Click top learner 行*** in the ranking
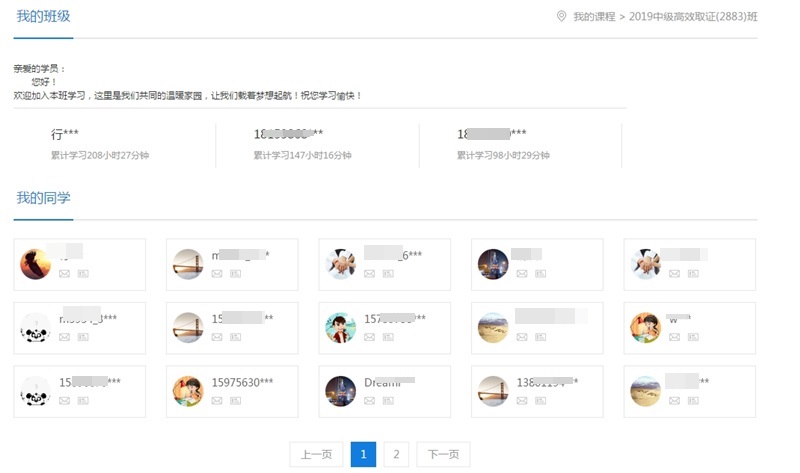This screenshot has height=473, width=800. click(64, 134)
